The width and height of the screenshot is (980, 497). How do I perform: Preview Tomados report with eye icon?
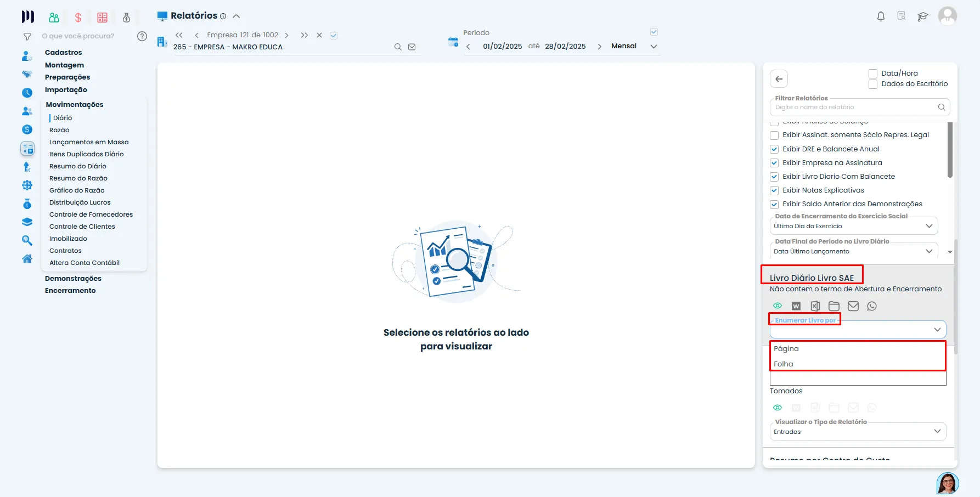tap(778, 408)
